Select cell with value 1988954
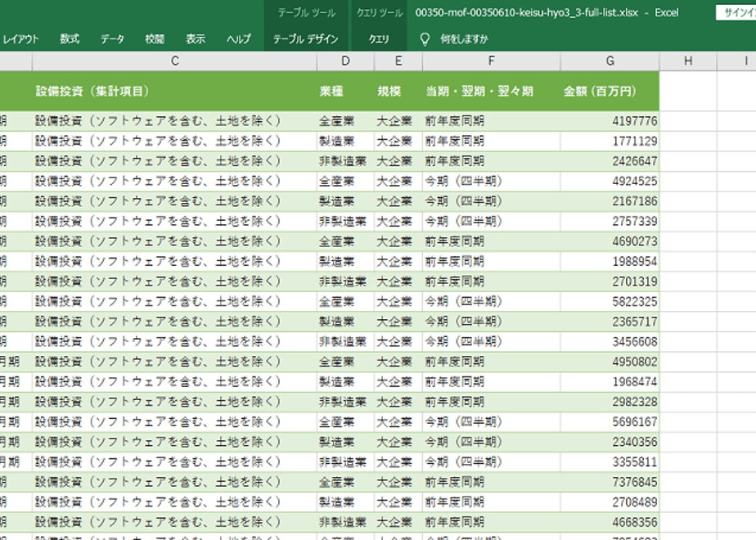Viewport: 756px width, 540px height. (610, 261)
